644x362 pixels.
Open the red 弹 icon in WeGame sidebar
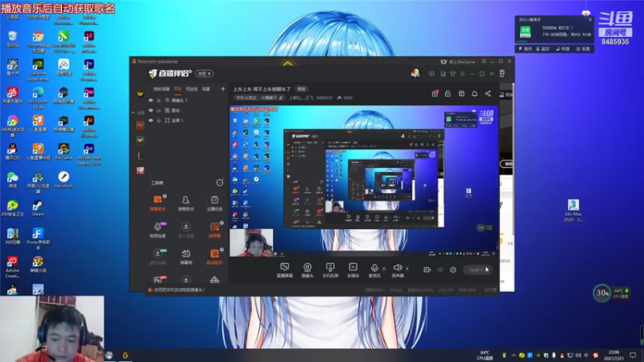click(x=140, y=171)
